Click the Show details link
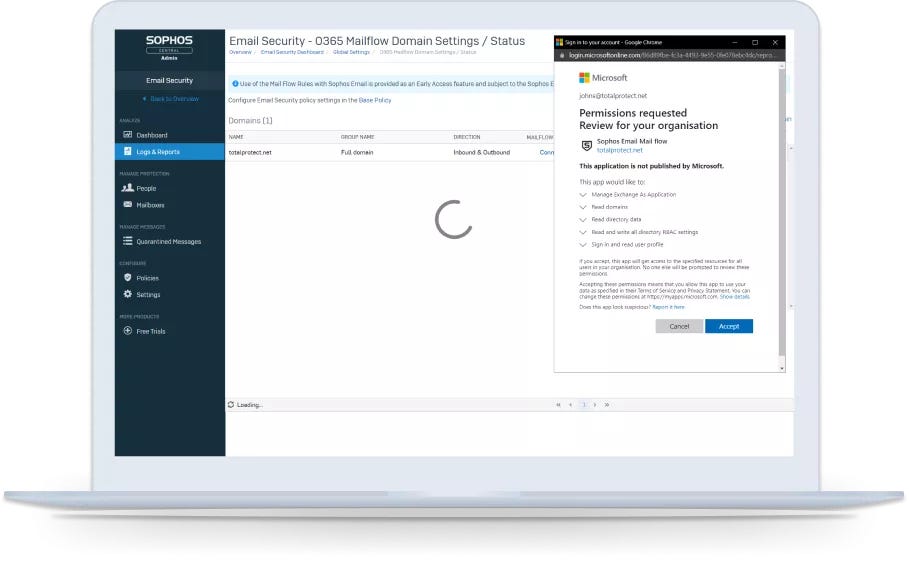The image size is (909, 561). 735,297
